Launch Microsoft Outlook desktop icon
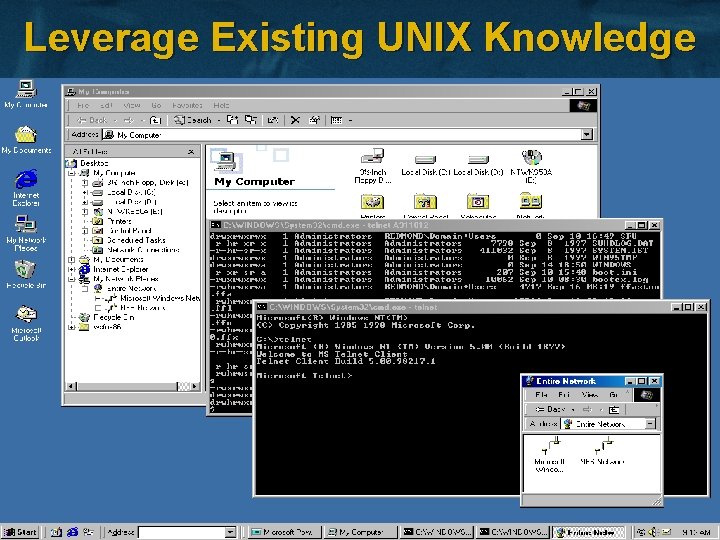Image resolution: width=720 pixels, height=540 pixels. (x=26, y=323)
